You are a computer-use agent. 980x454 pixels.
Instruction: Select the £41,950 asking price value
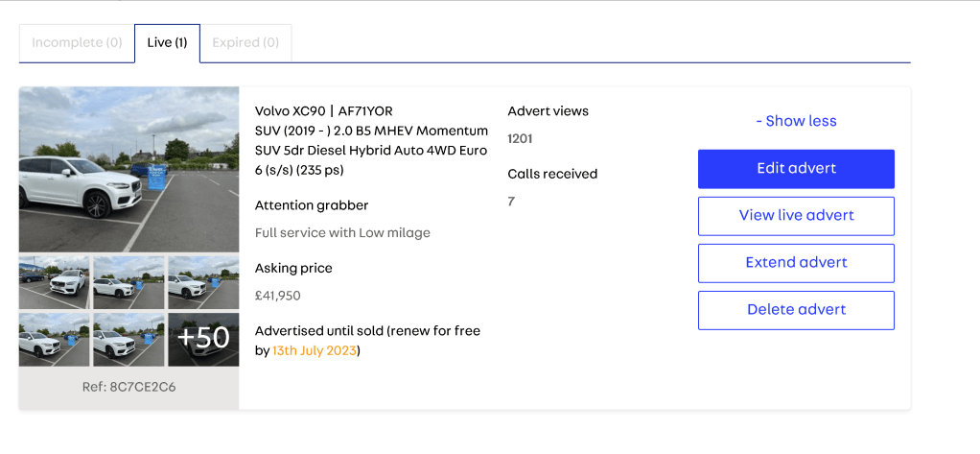[277, 296]
